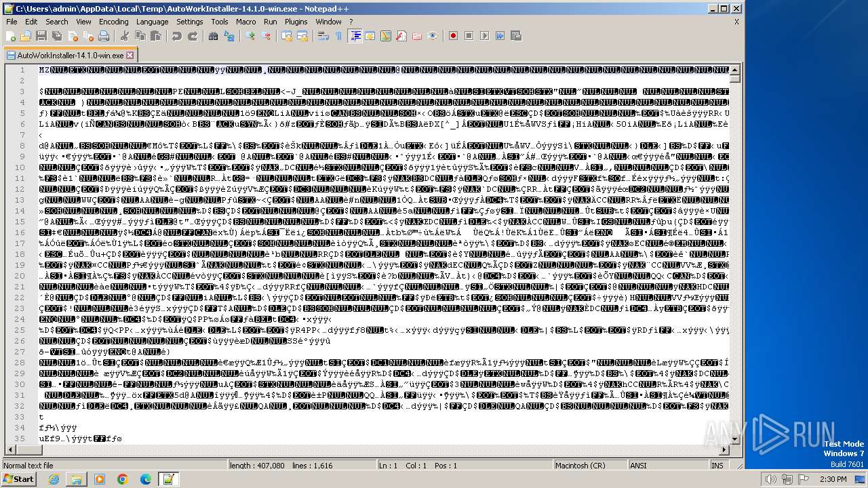Open the Window menu
The image size is (868, 488).
click(x=328, y=22)
